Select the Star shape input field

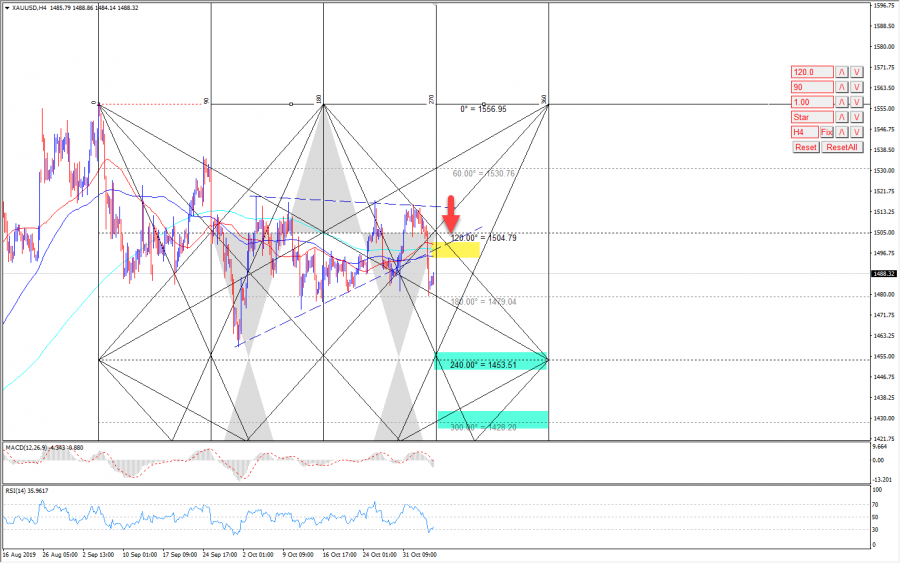[812, 117]
